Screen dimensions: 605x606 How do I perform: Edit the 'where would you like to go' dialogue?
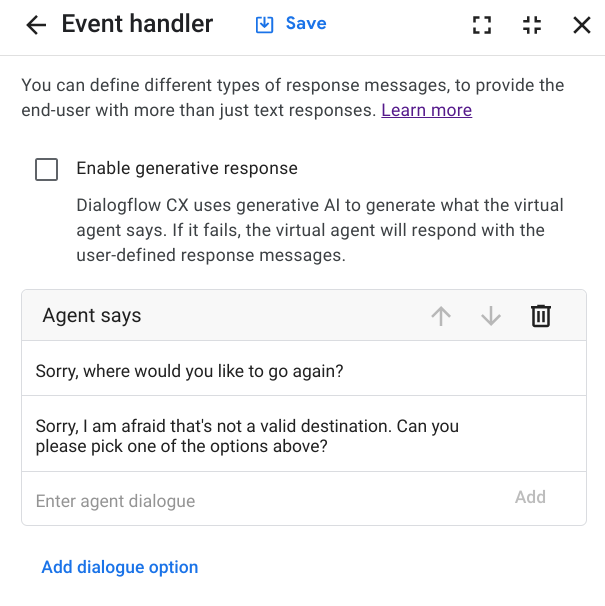tap(190, 371)
